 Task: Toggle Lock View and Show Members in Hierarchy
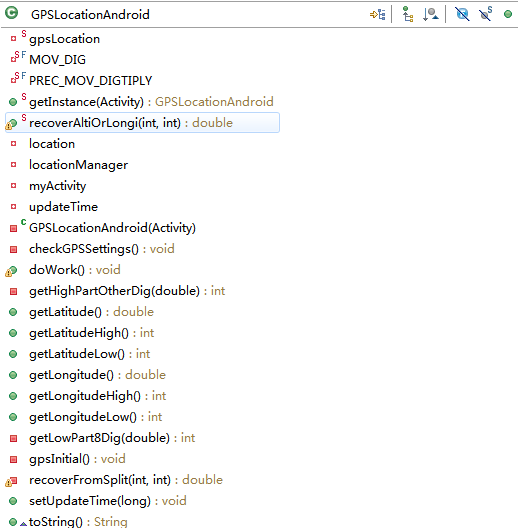pyautogui.click(x=378, y=14)
